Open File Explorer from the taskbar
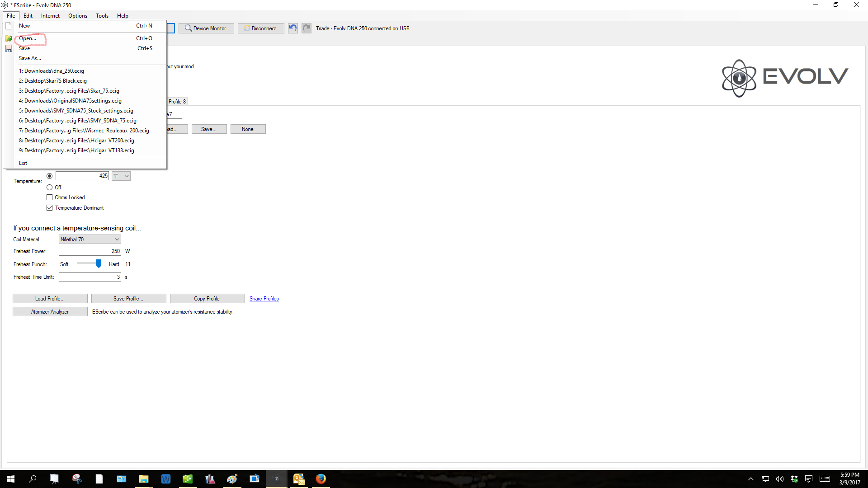Image resolution: width=868 pixels, height=488 pixels. [x=143, y=479]
